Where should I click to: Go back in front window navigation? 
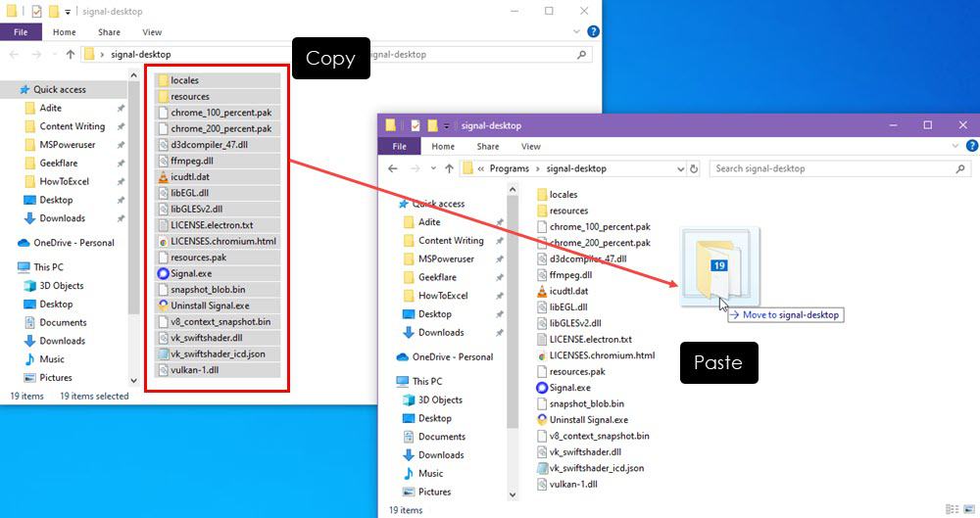click(393, 168)
